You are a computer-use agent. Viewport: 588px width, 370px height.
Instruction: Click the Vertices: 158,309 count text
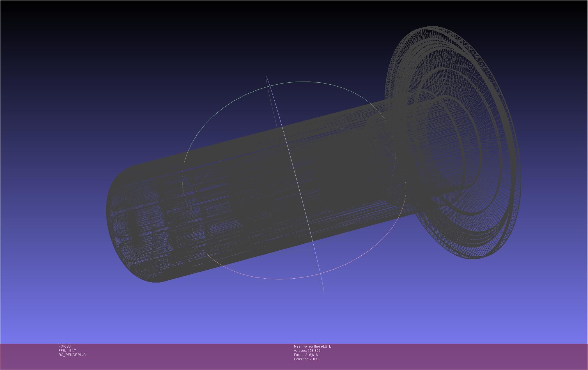[307, 350]
